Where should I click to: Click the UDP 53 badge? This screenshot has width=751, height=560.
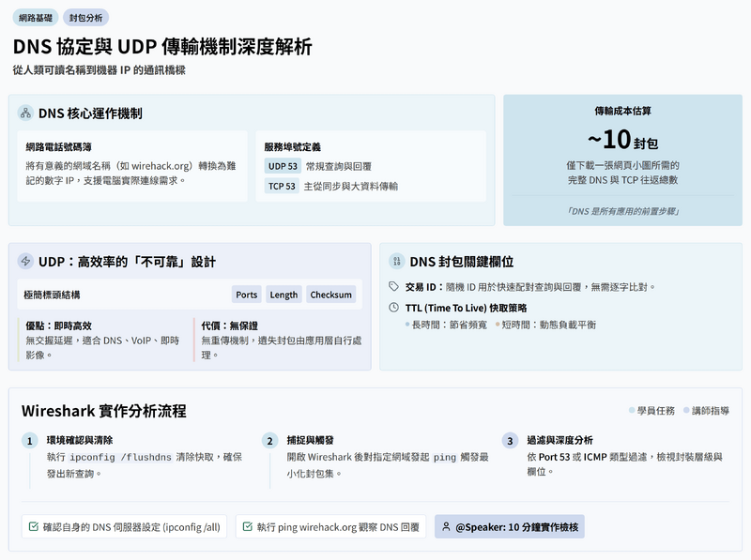pyautogui.click(x=284, y=166)
